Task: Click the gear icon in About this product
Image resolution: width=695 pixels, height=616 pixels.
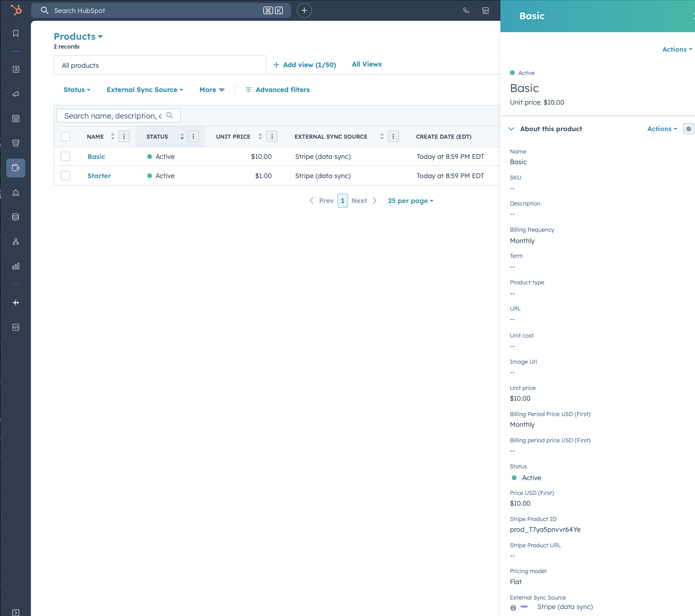Action: [688, 129]
